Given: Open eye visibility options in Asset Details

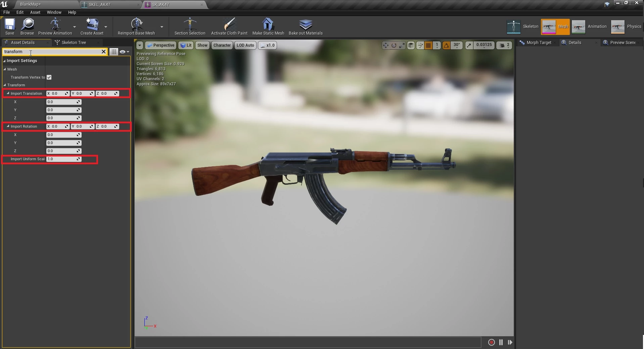Looking at the screenshot, I should click(x=124, y=52).
